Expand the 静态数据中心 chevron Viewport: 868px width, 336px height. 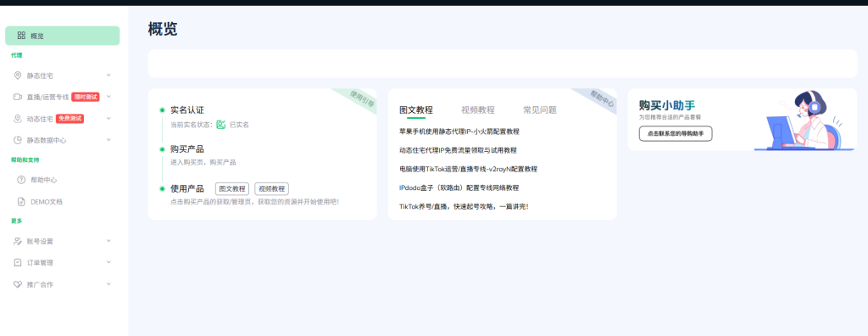click(x=108, y=140)
